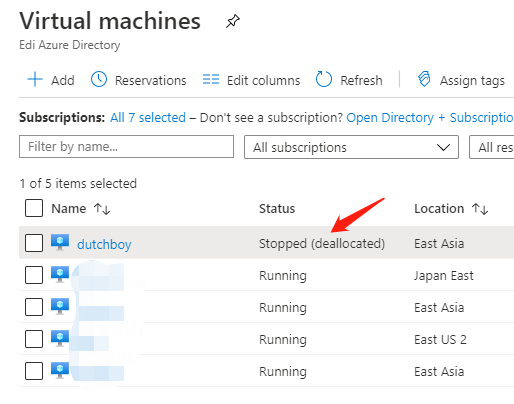Pin the Virtual machines blade
This screenshot has height=404, width=514.
pyautogui.click(x=233, y=21)
